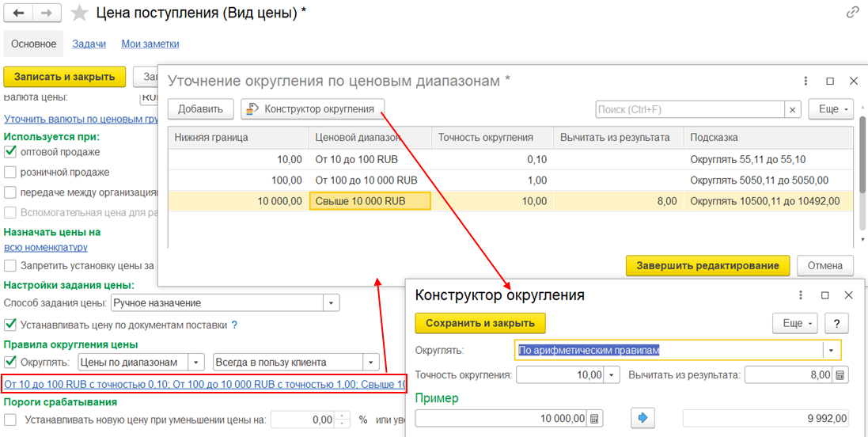The height and width of the screenshot is (437, 868).
Task: Click blue arrow to calculate rounding example
Action: coord(642,418)
